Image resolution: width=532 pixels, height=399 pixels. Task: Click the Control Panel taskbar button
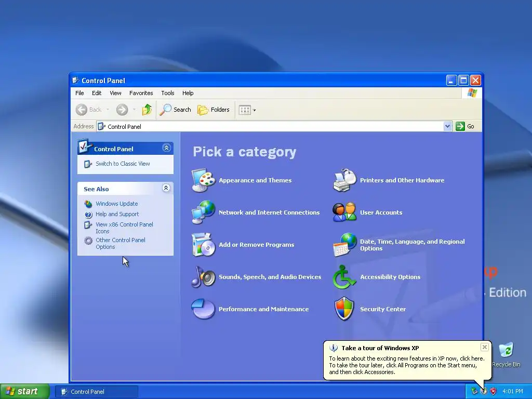coord(97,392)
